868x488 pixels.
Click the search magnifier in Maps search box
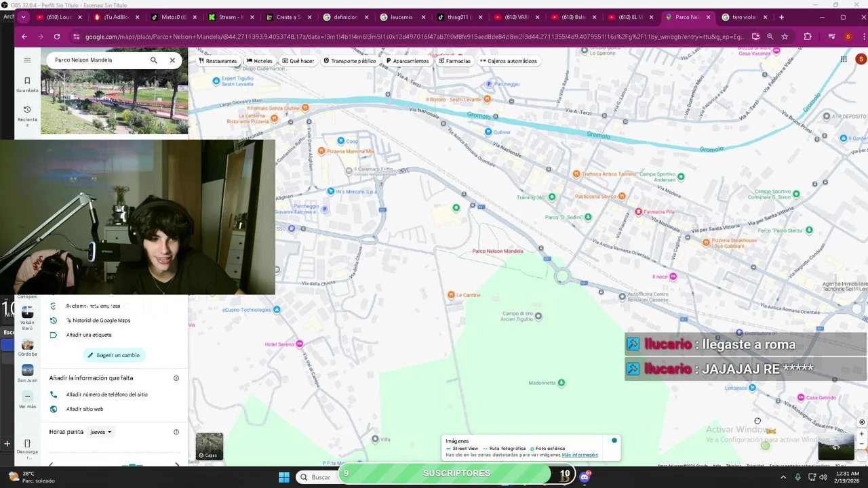154,60
